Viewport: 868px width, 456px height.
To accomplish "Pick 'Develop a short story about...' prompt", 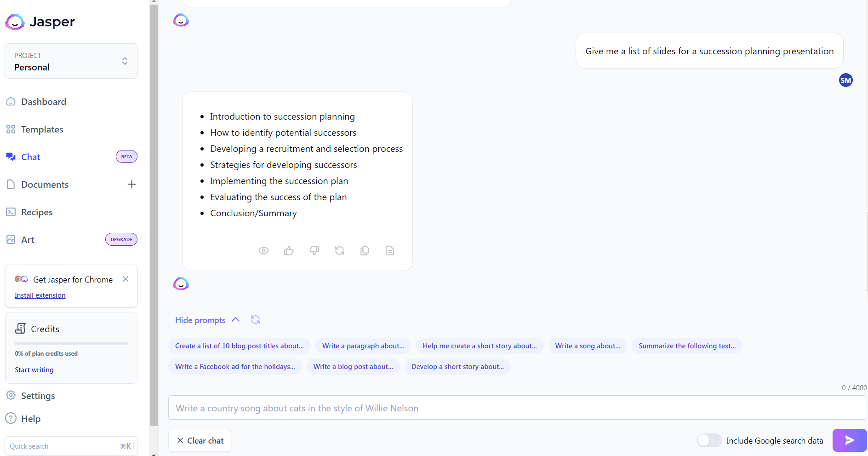I will tap(457, 367).
